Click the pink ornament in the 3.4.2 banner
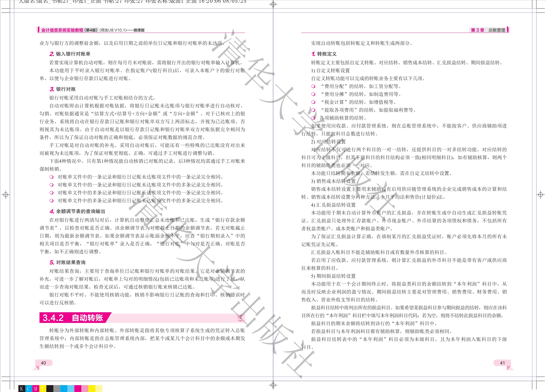Image resolution: width=546 pixels, height=392 pixels. tap(239, 318)
